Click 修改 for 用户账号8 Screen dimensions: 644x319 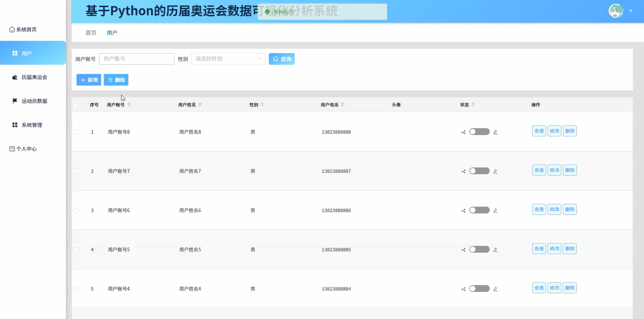(x=554, y=131)
